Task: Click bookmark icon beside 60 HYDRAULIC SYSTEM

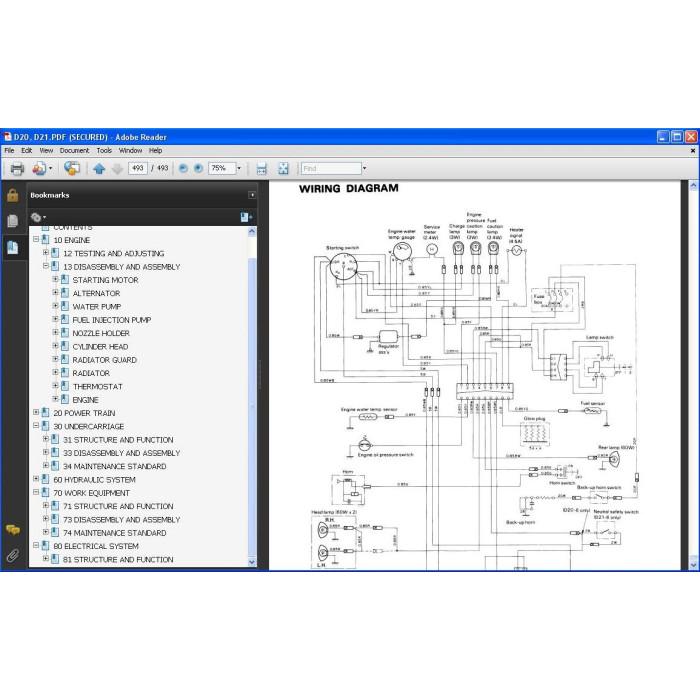Action: (x=46, y=479)
